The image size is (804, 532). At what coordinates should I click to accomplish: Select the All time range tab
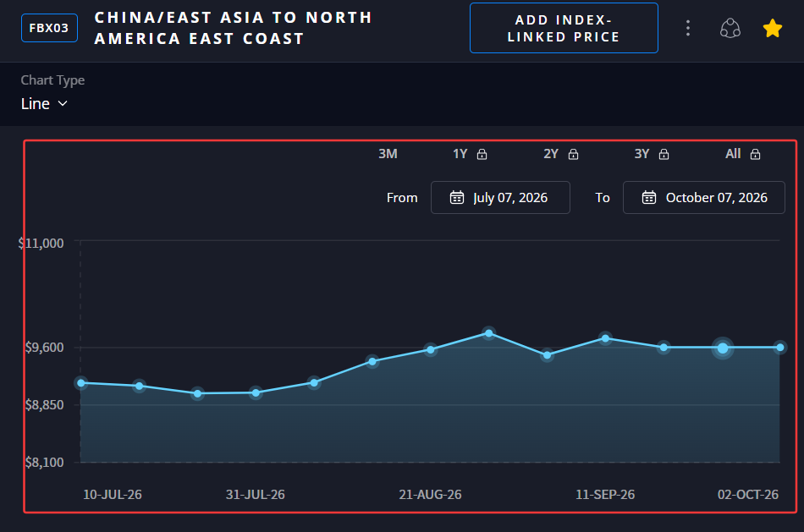[x=733, y=154]
